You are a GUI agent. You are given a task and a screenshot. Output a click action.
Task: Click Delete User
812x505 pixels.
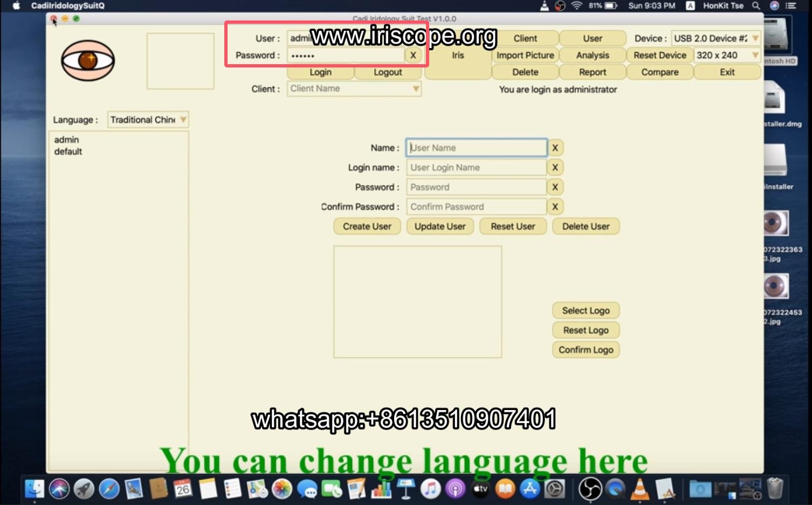point(586,226)
